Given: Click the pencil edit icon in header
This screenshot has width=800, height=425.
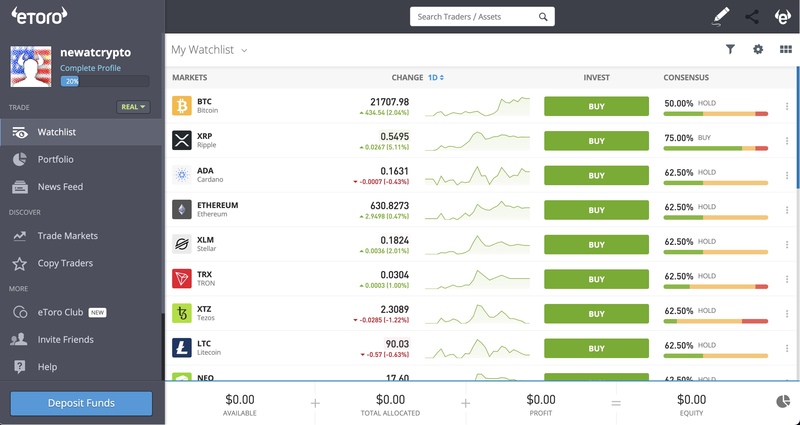Looking at the screenshot, I should coord(722,16).
